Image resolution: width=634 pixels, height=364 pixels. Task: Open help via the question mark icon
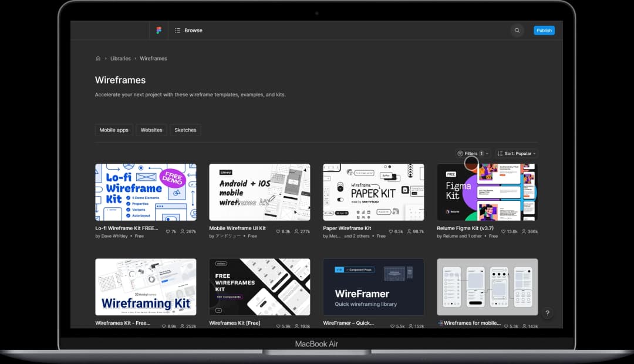[548, 314]
